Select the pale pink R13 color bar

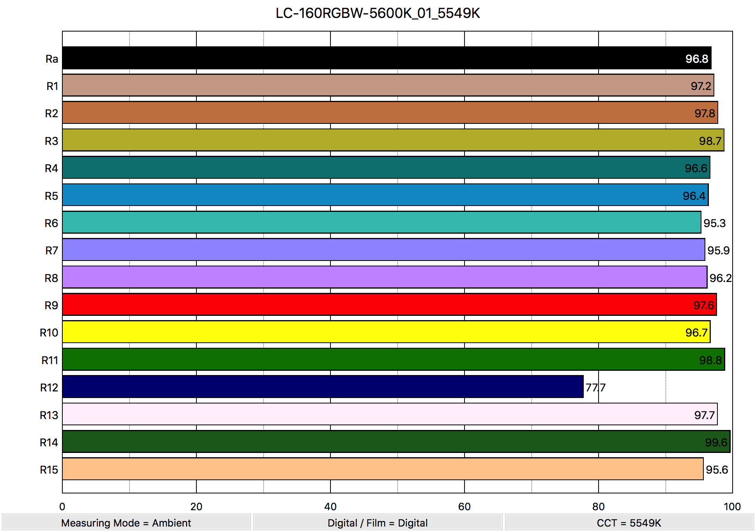(351, 415)
